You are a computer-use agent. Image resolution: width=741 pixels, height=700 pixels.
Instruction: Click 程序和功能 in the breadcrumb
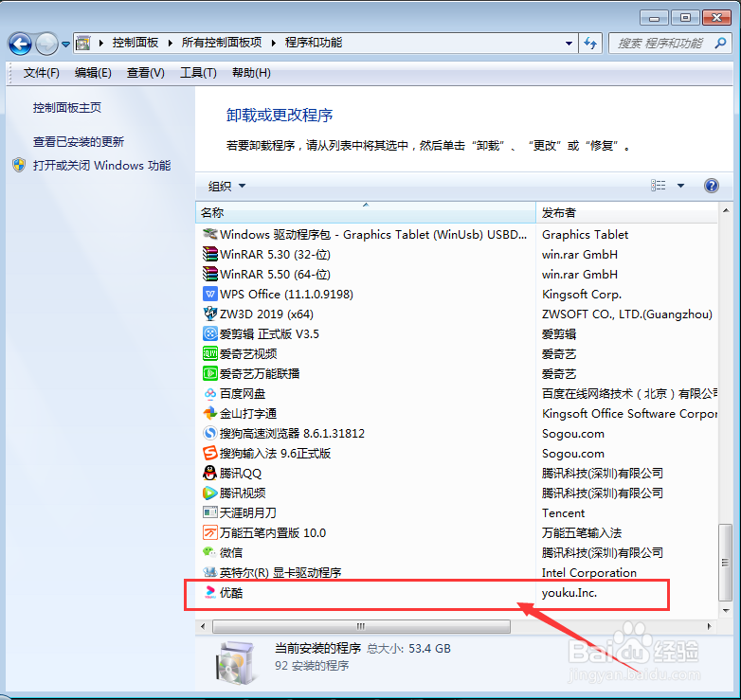[x=314, y=43]
